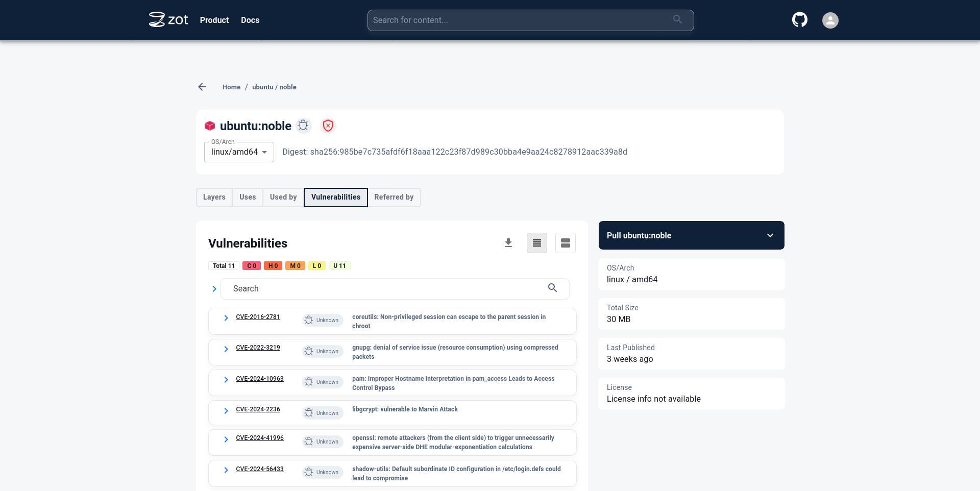
Task: Follow the CVE-2016-2781 link
Action: (x=258, y=317)
